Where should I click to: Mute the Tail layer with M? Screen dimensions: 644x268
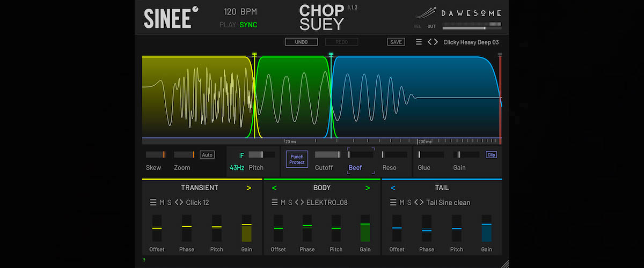click(x=402, y=203)
